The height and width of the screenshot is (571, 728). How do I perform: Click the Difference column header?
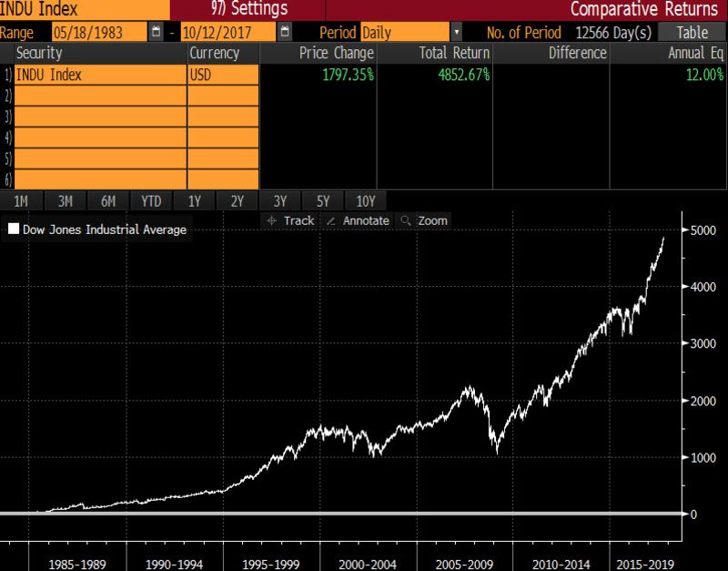point(551,53)
